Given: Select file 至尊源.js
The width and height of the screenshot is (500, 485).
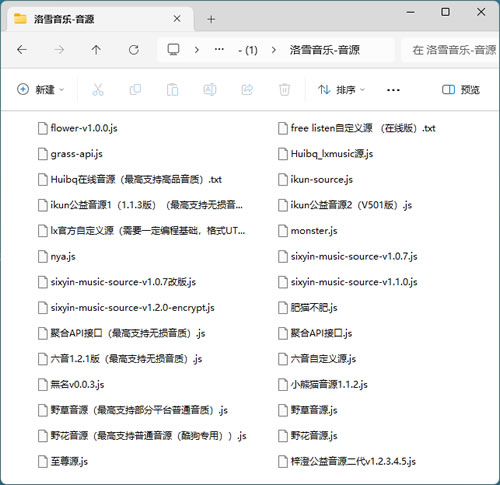Looking at the screenshot, I should point(63,461).
